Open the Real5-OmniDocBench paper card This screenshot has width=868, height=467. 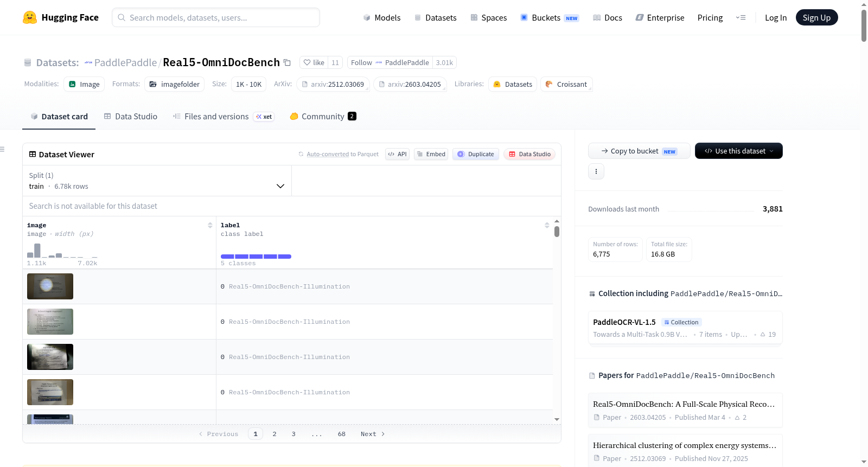tap(685, 411)
